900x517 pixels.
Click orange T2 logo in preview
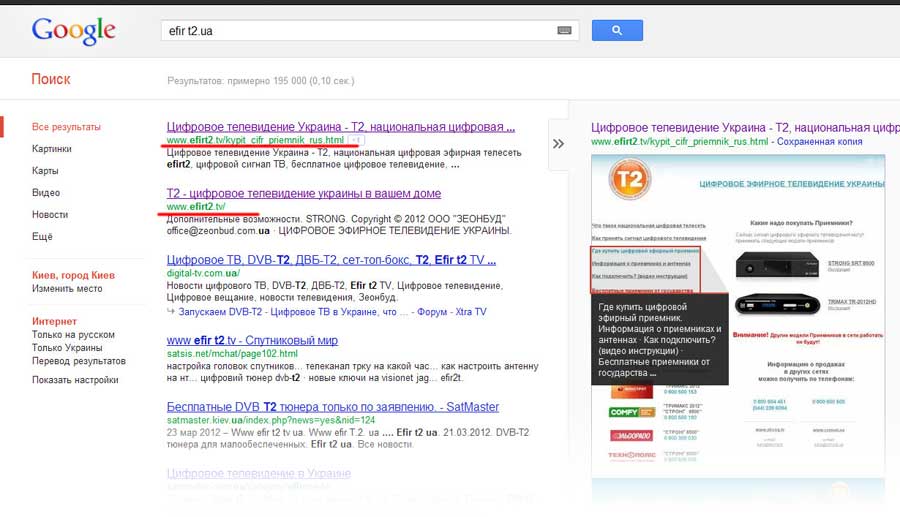click(630, 179)
